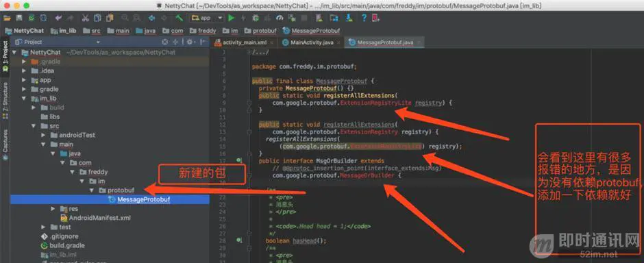The image size is (644, 263).
Task: Expand the res folder arrow
Action: (x=53, y=209)
